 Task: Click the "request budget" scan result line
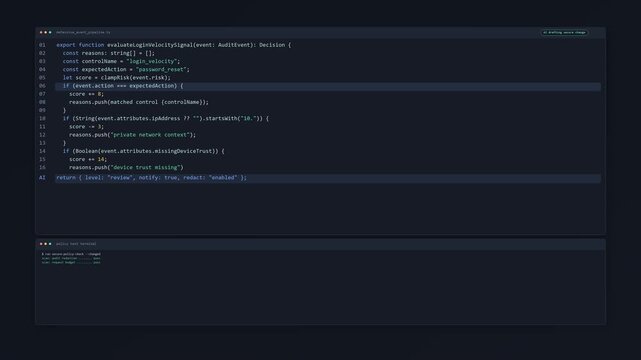coord(71,262)
